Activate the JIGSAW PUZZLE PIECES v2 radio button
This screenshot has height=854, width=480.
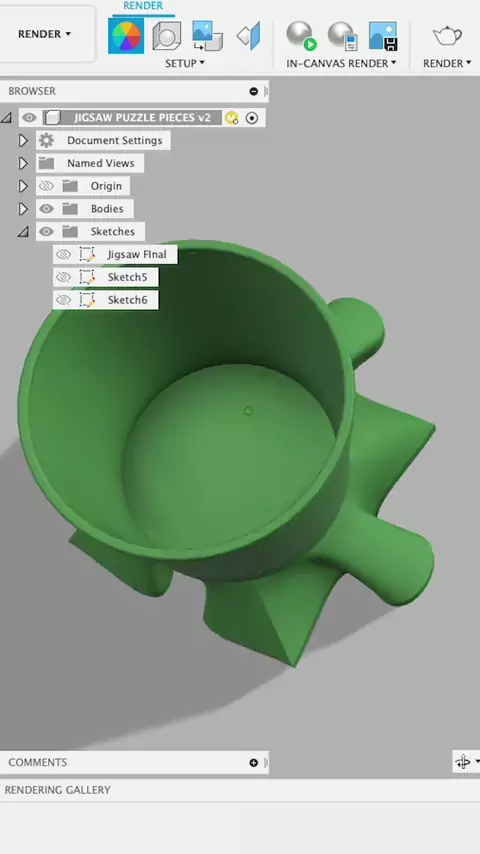(252, 118)
